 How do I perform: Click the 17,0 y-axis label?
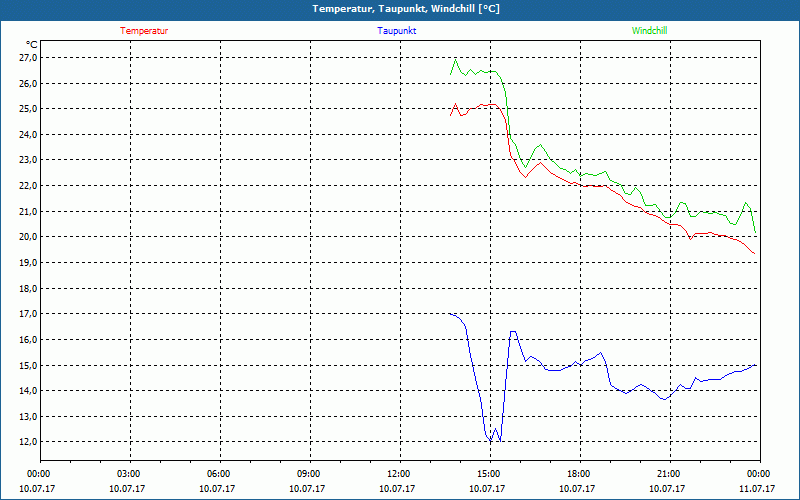[x=28, y=314]
